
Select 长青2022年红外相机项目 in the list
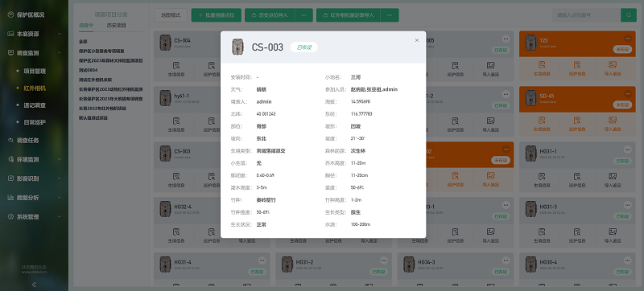pos(102,109)
